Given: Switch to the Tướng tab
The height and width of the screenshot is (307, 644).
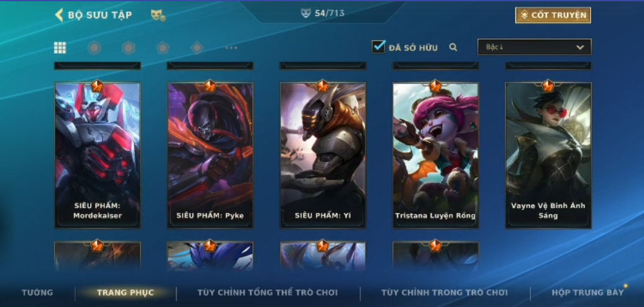Looking at the screenshot, I should (37, 293).
